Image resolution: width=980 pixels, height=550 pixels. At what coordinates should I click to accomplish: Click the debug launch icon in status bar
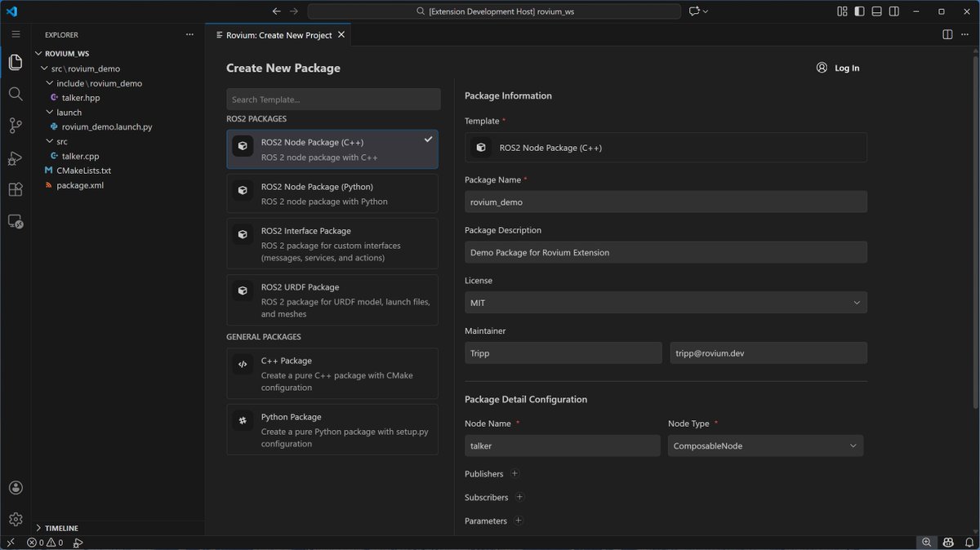point(78,543)
